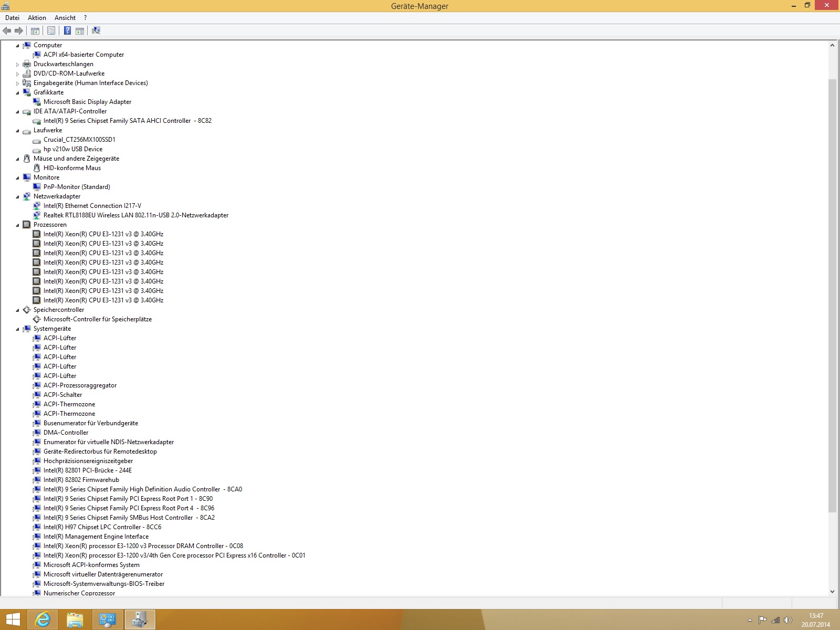Click the scrollbar up arrow

click(832, 45)
